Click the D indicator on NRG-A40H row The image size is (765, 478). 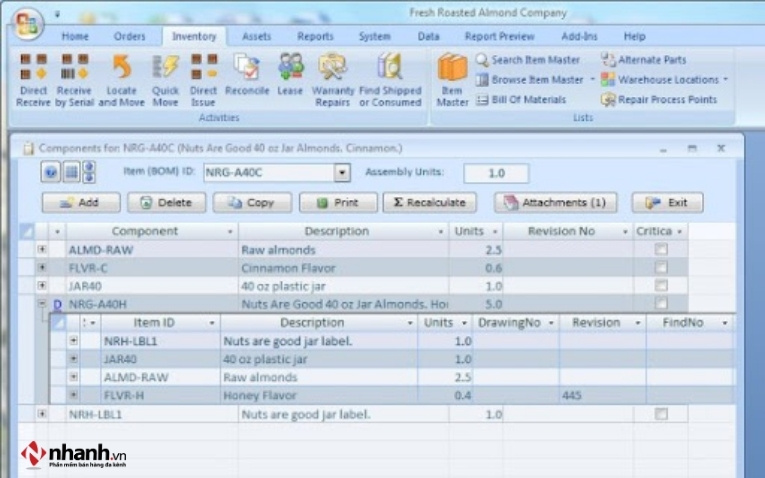coord(58,305)
